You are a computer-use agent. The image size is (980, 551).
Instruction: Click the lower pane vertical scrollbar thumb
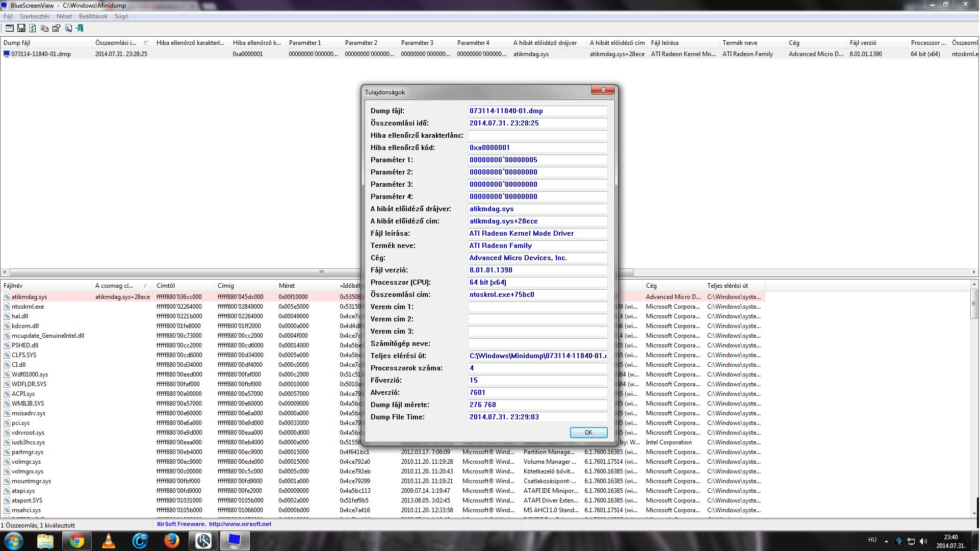coord(974,305)
